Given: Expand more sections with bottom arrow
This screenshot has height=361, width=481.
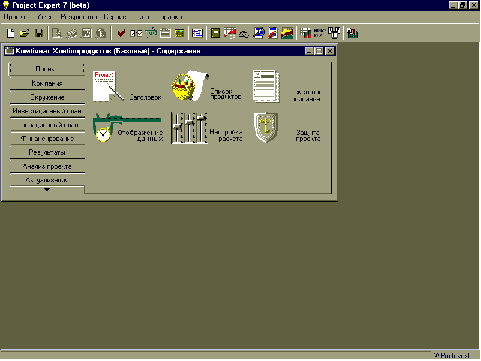Looking at the screenshot, I should click(x=47, y=189).
